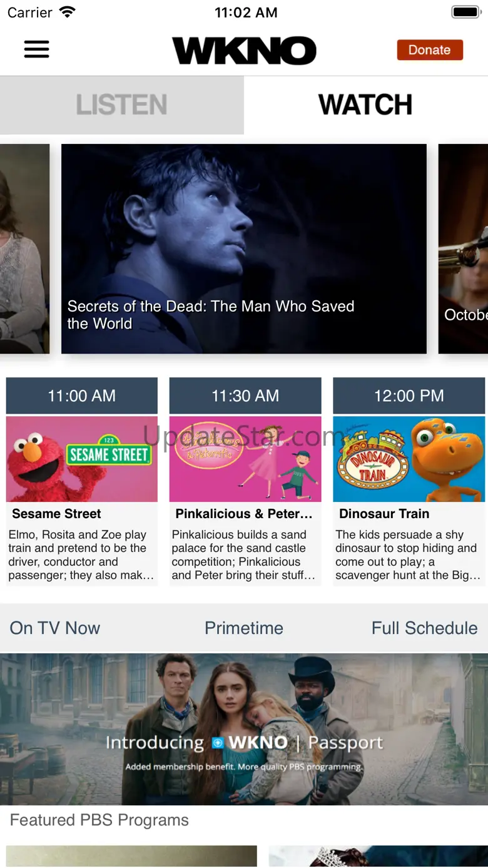The image size is (488, 868).
Task: Tap the WKNO logo
Action: [x=244, y=51]
